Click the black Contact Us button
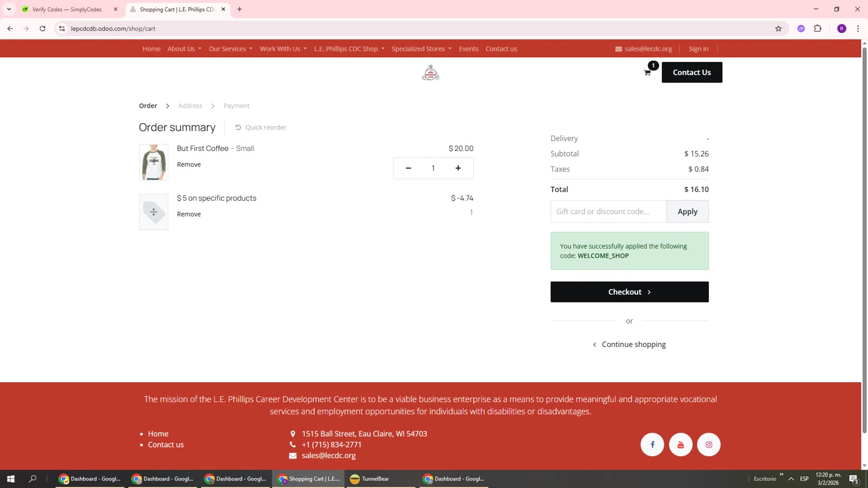 (x=692, y=72)
